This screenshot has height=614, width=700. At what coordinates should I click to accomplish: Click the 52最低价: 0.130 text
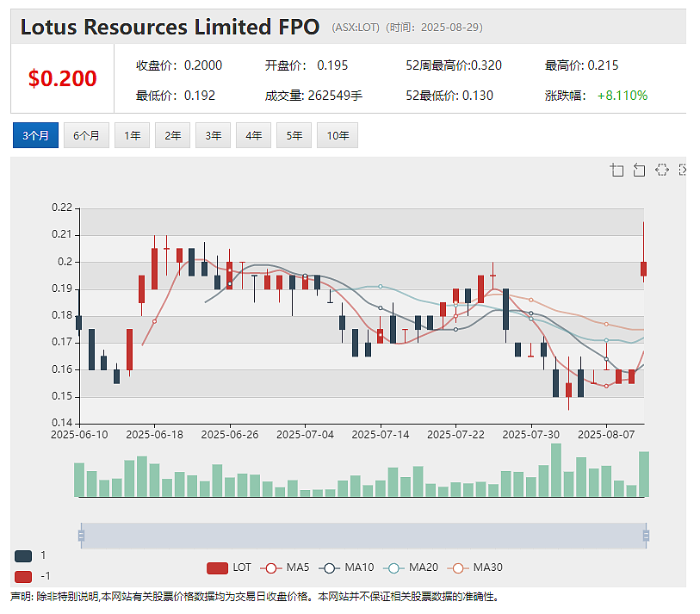coord(449,96)
